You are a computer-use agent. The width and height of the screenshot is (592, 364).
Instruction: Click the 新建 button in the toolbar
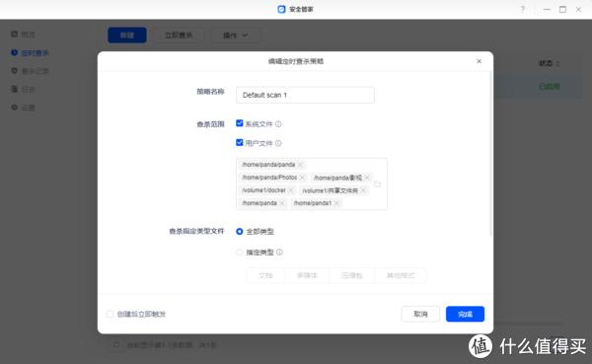click(x=127, y=36)
